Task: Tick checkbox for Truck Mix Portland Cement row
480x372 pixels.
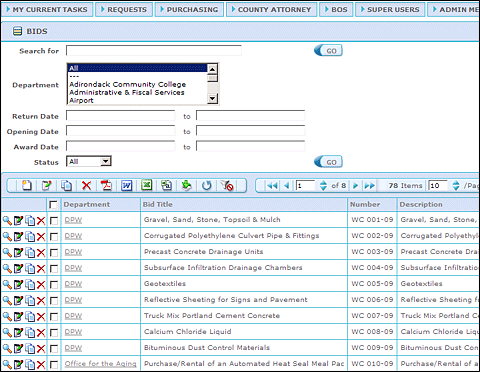Action: pos(54,316)
